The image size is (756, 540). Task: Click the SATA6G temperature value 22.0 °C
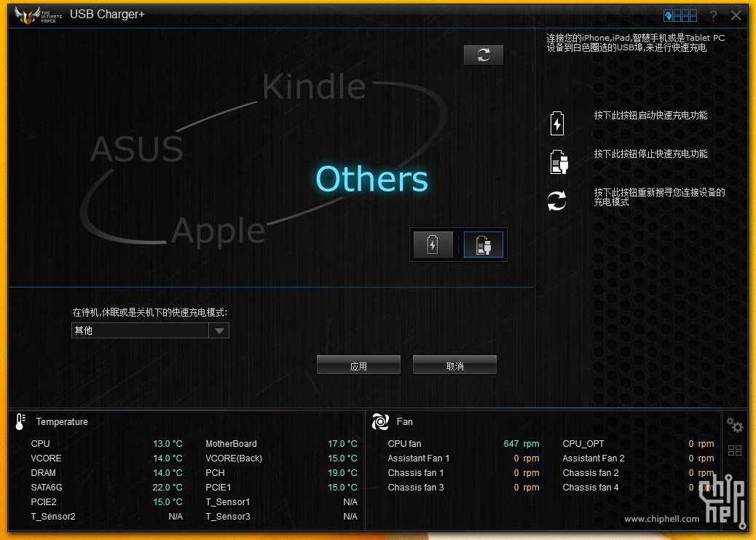pos(168,487)
